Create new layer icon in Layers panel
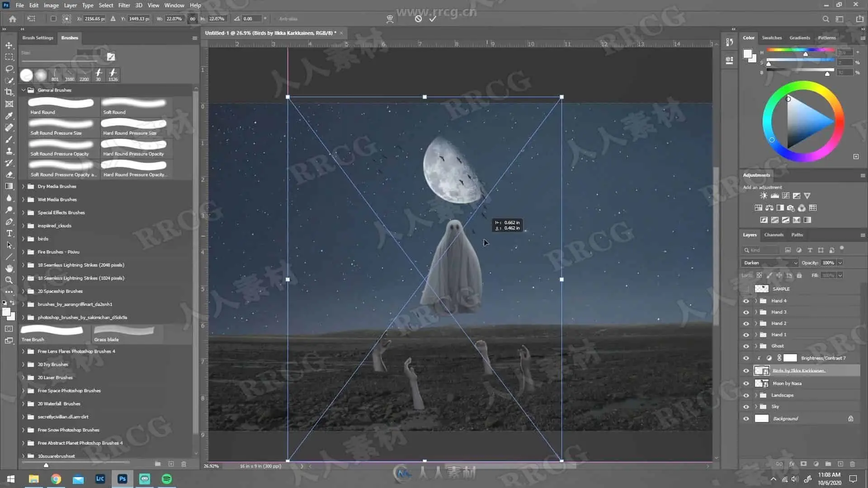 point(840,464)
